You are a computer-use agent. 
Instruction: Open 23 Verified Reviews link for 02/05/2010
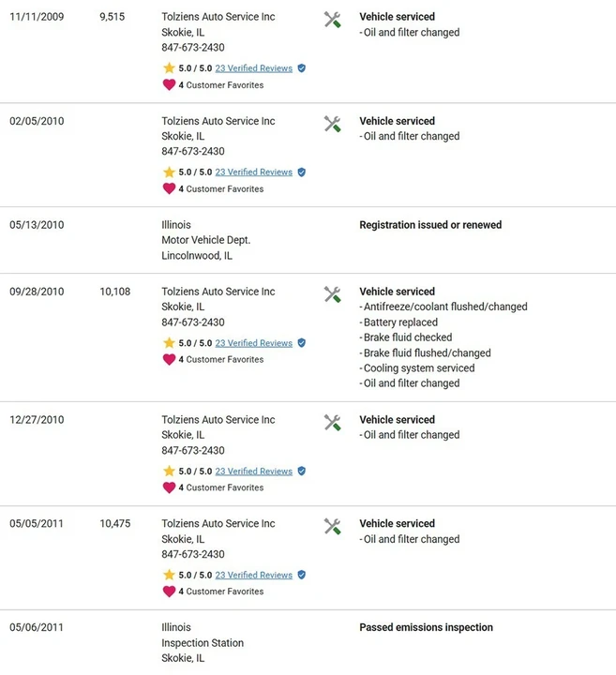(x=253, y=172)
